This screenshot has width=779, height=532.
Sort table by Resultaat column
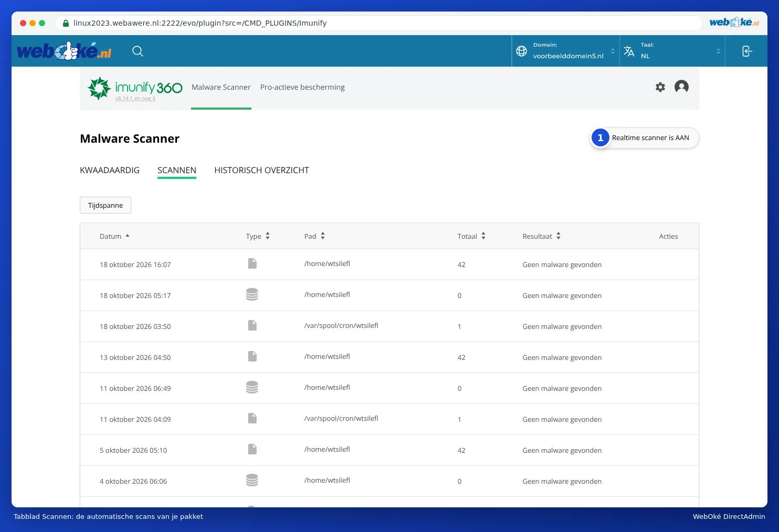coord(541,236)
